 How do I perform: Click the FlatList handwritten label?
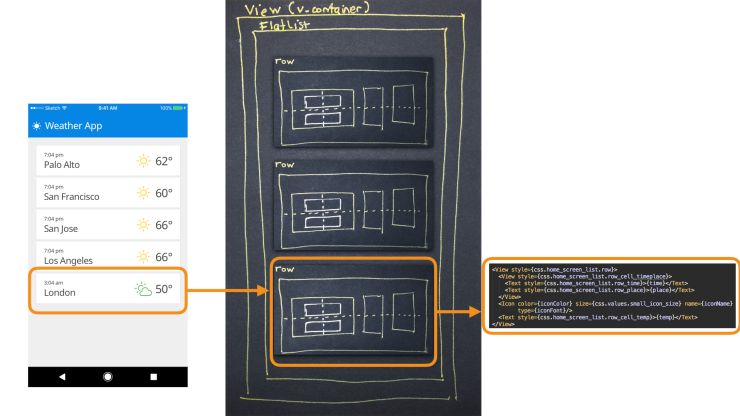pyautogui.click(x=284, y=25)
